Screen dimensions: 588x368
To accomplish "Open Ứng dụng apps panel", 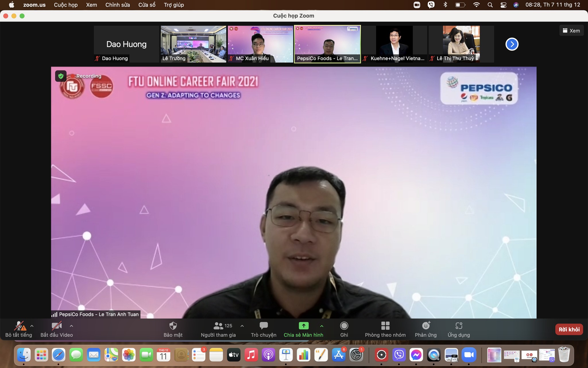I will [459, 329].
